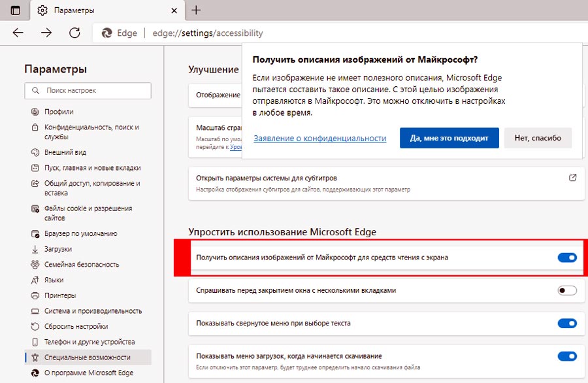The height and width of the screenshot is (383, 588).
Task: Click the share icon beside Общий доступ
Action: pyautogui.click(x=35, y=184)
